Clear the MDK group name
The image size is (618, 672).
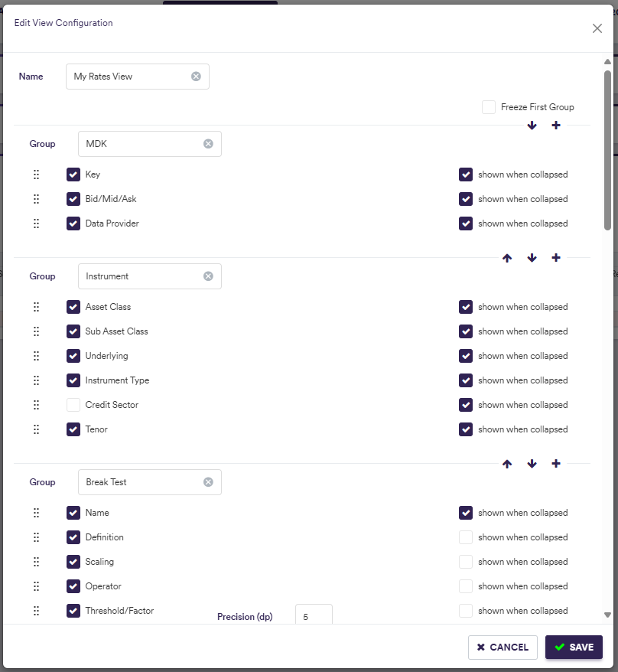(208, 144)
